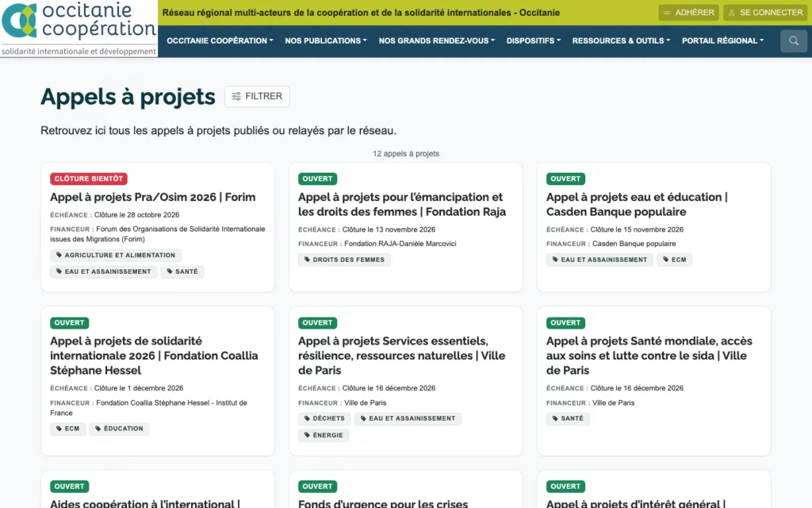Viewport: 812px width, 508px height.
Task: Click the SANTÉ tag on Forim card
Action: coord(182,271)
